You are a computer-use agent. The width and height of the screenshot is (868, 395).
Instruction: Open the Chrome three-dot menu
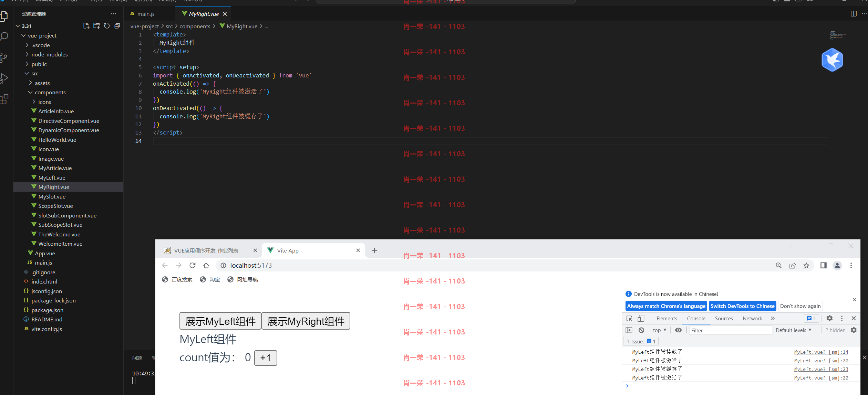click(x=851, y=265)
